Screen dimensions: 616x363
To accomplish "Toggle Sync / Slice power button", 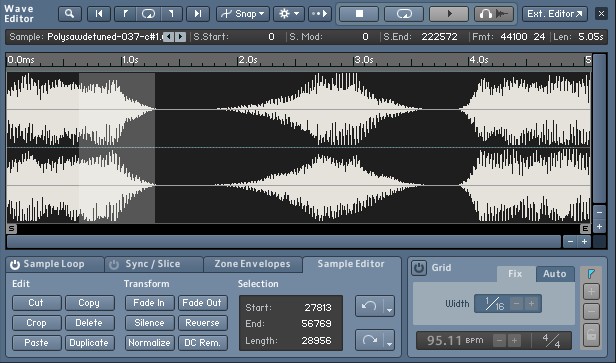I will (114, 264).
